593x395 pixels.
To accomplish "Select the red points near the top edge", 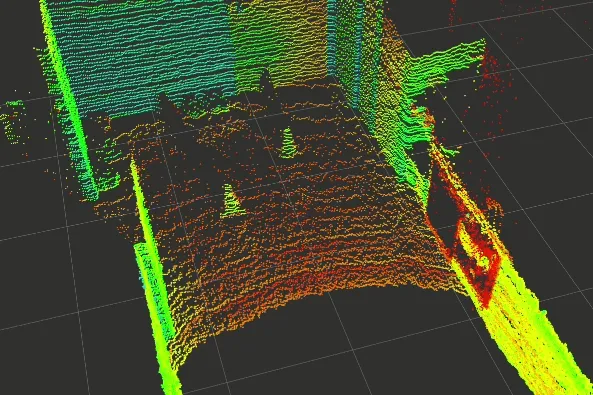I will (453, 11).
